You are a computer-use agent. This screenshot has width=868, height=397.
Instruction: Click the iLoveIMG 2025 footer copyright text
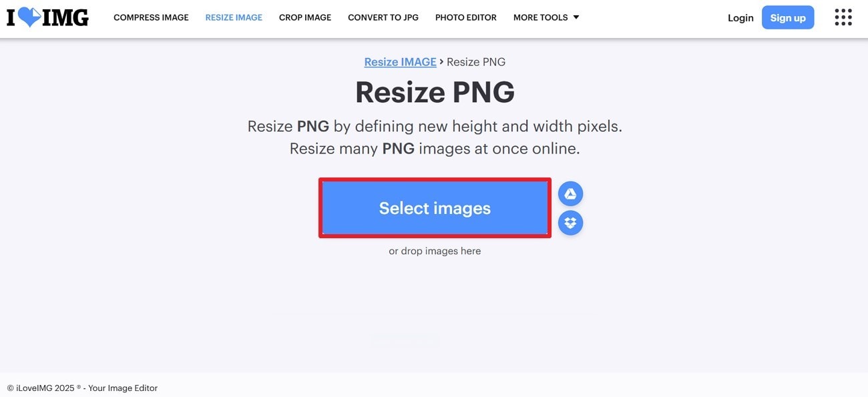pyautogui.click(x=82, y=388)
